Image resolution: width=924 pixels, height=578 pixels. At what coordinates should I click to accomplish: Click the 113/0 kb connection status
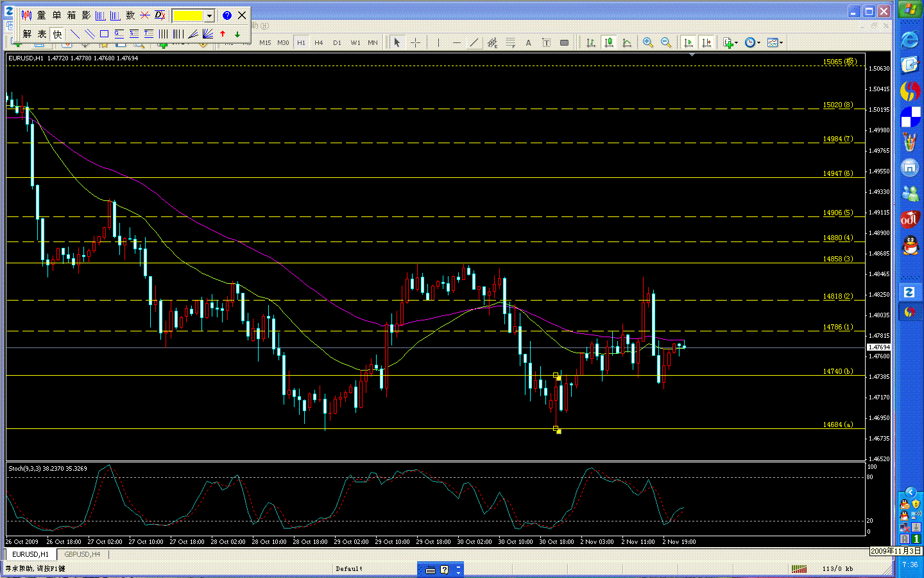click(837, 569)
